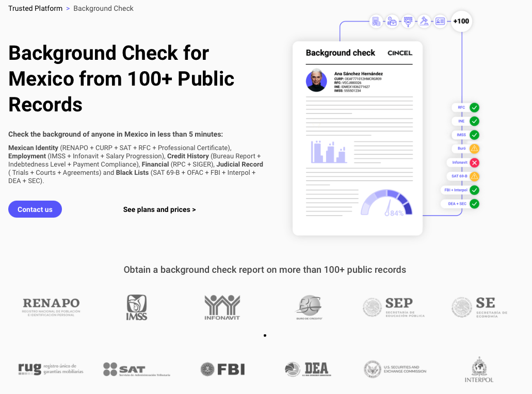Viewport: 532px width, 394px height.
Task: Select the Background Check breadcrumb item
Action: coord(103,8)
